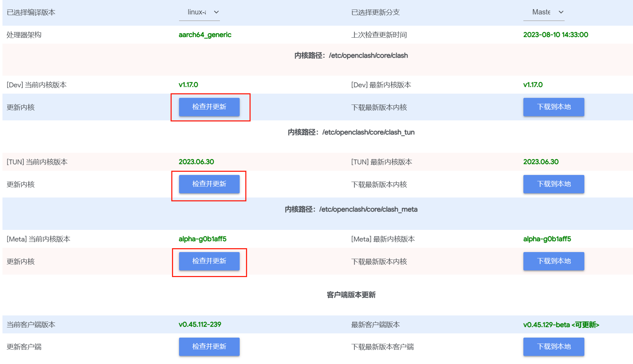This screenshot has width=633, height=364.
Task: Select the aarch64_generic architecture value
Action: [x=205, y=35]
